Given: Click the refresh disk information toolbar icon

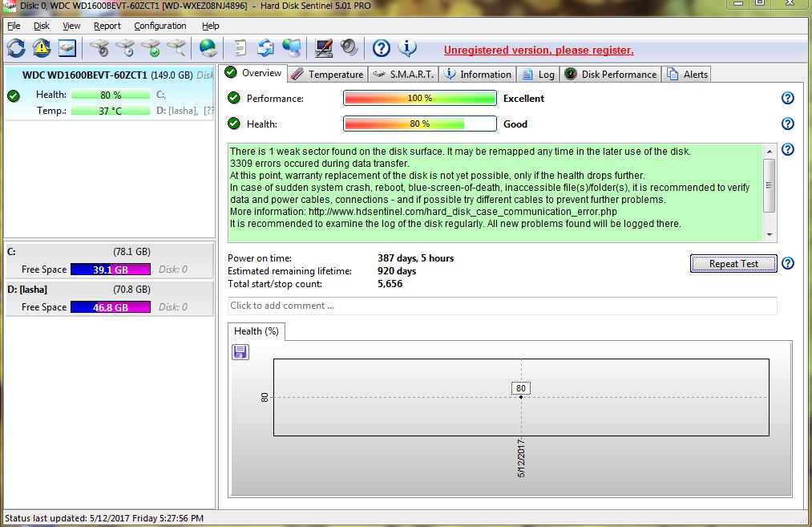Looking at the screenshot, I should (17, 48).
